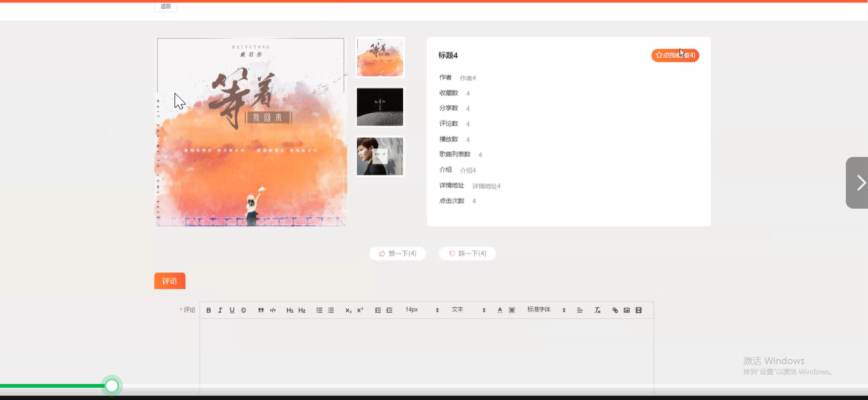
Task: Apply Heading 2 style
Action: pos(302,310)
